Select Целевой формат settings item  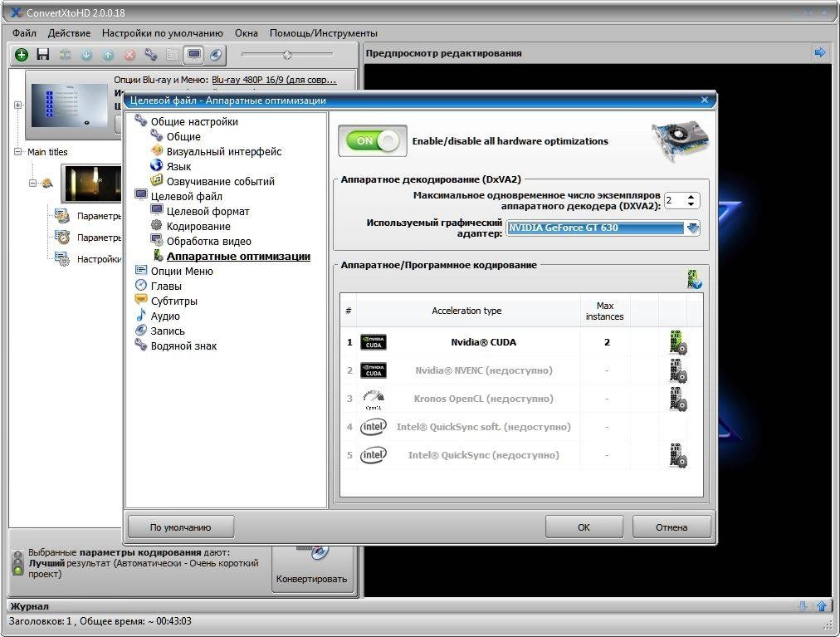pos(208,212)
